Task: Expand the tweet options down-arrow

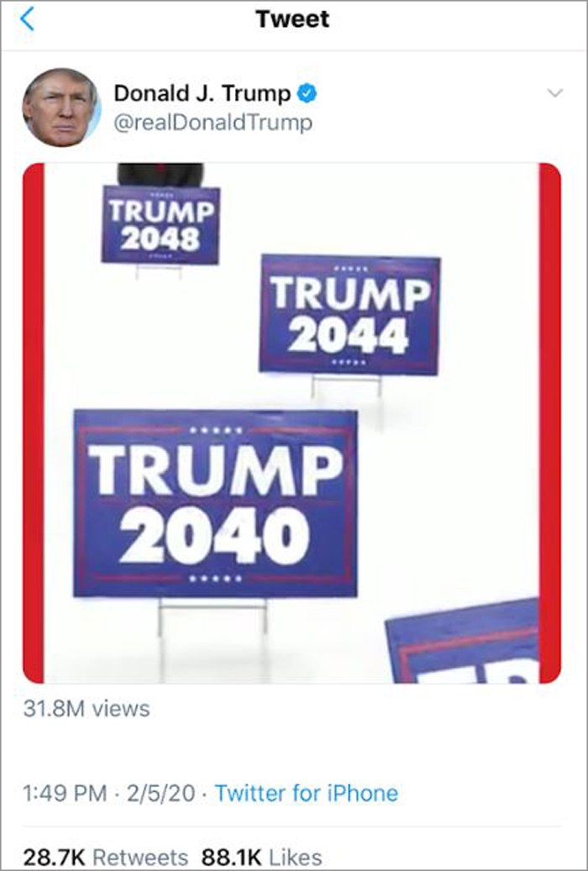Action: tap(554, 92)
